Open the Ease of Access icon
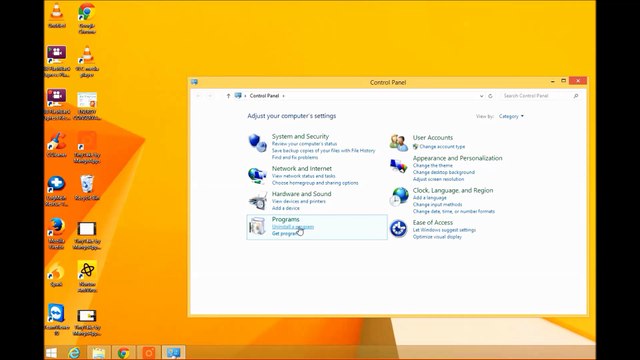 pos(398,229)
